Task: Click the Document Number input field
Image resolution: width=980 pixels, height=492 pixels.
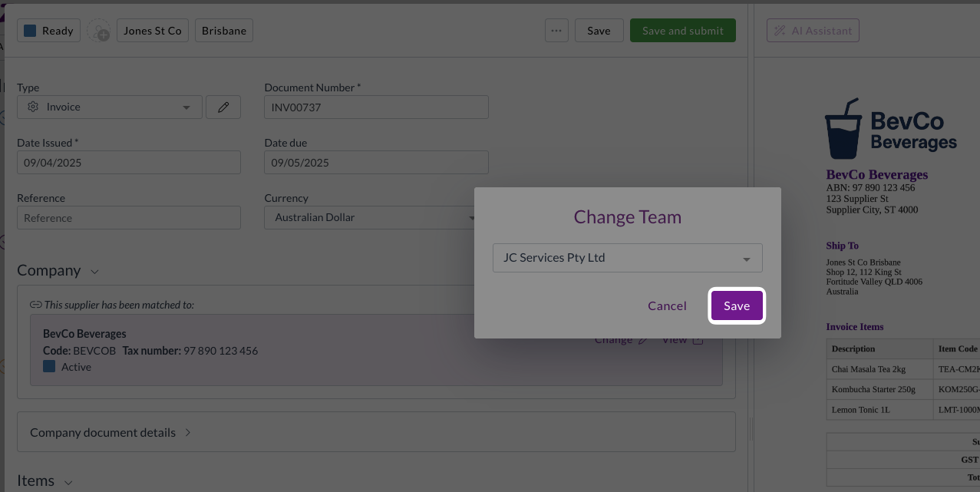Action: 376,107
